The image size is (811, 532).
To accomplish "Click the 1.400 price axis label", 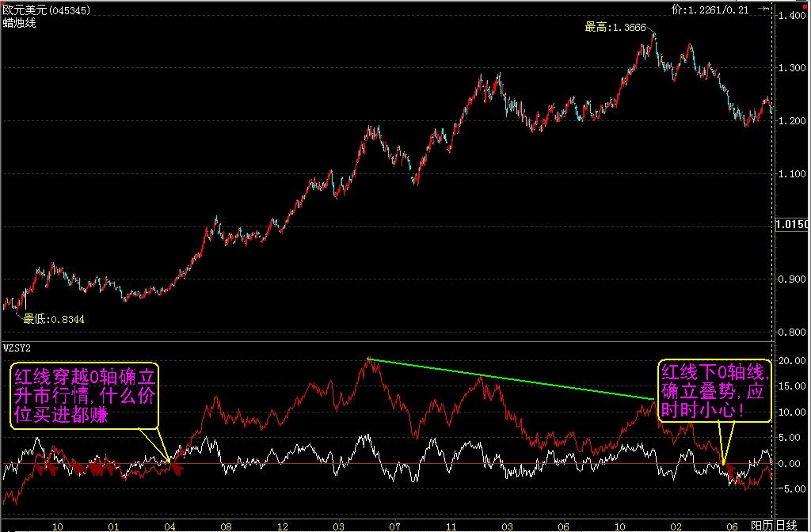I will 792,15.
